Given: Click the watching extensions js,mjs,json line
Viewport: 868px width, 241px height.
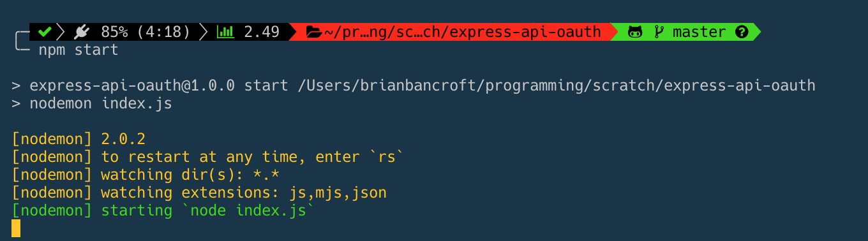Looking at the screenshot, I should point(199,192).
